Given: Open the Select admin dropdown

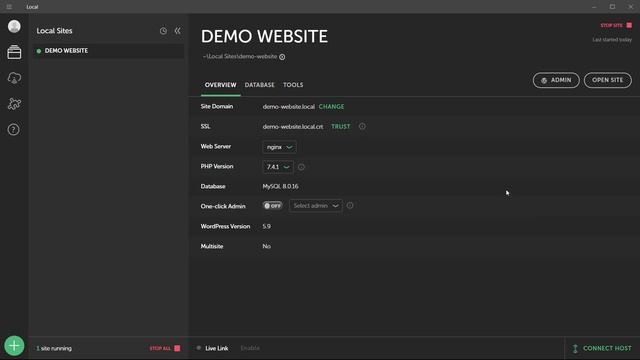Looking at the screenshot, I should pyautogui.click(x=316, y=206).
